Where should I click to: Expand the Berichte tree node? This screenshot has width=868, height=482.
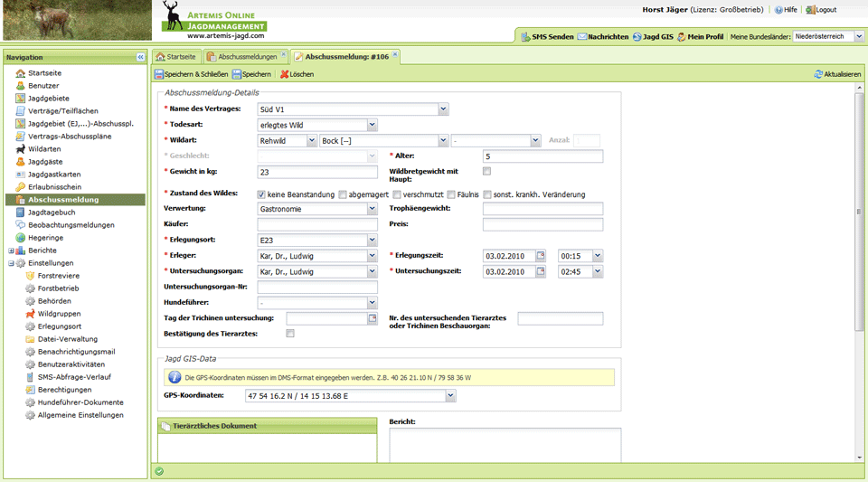11,250
